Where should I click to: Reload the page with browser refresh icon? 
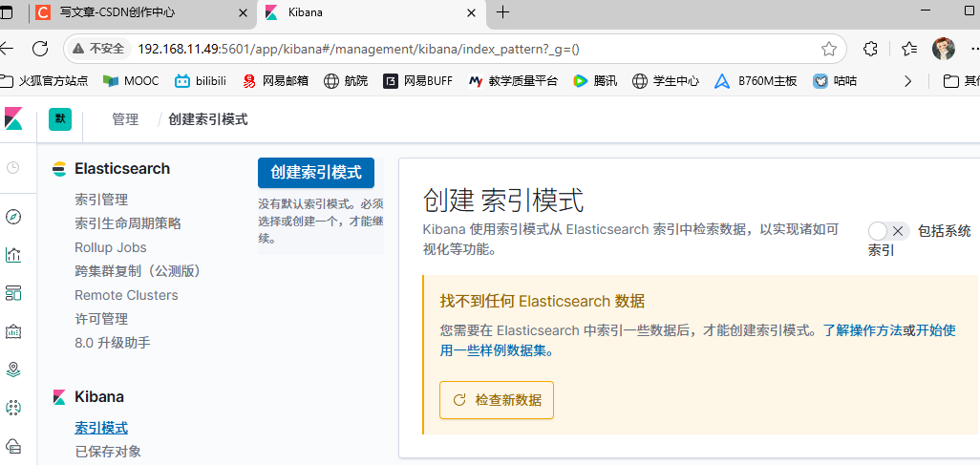tap(41, 48)
